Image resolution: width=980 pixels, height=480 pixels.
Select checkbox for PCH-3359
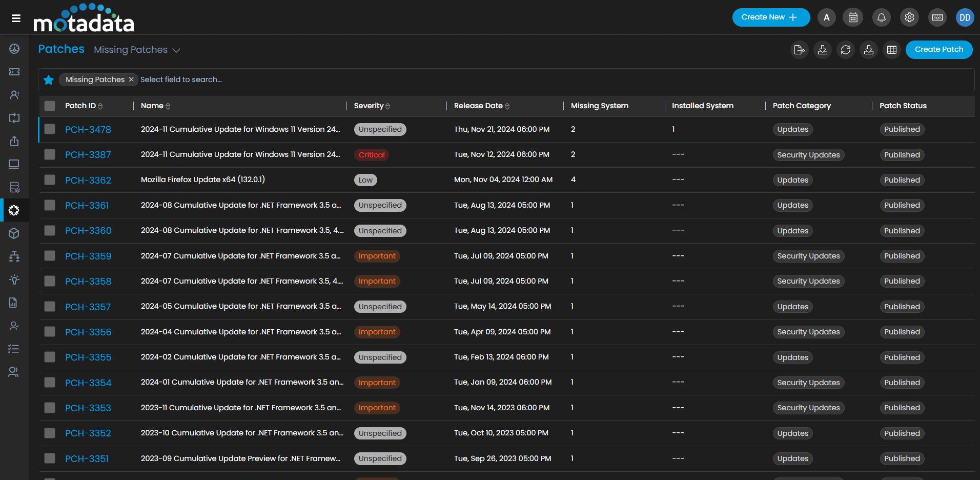click(50, 256)
